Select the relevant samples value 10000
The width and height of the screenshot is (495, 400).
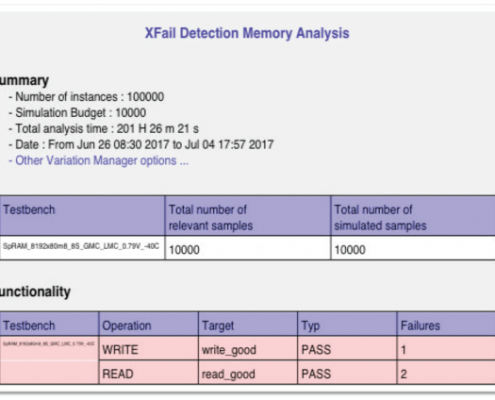[x=184, y=250]
